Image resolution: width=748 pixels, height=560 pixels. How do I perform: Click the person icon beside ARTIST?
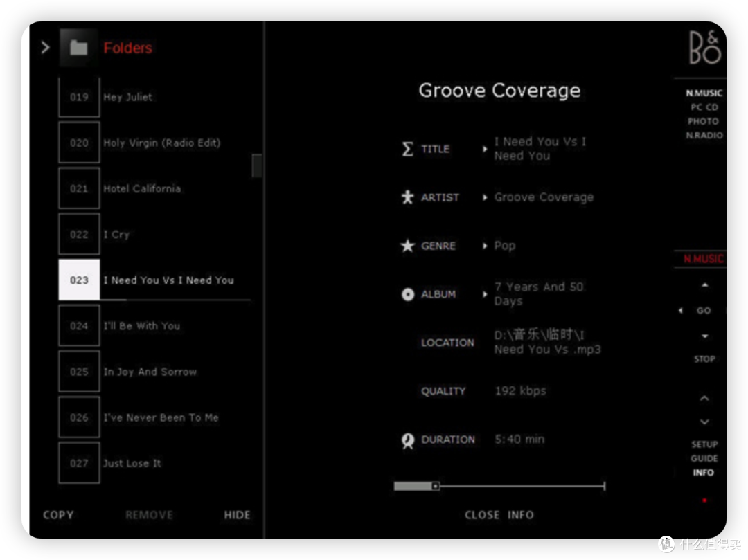click(x=407, y=197)
